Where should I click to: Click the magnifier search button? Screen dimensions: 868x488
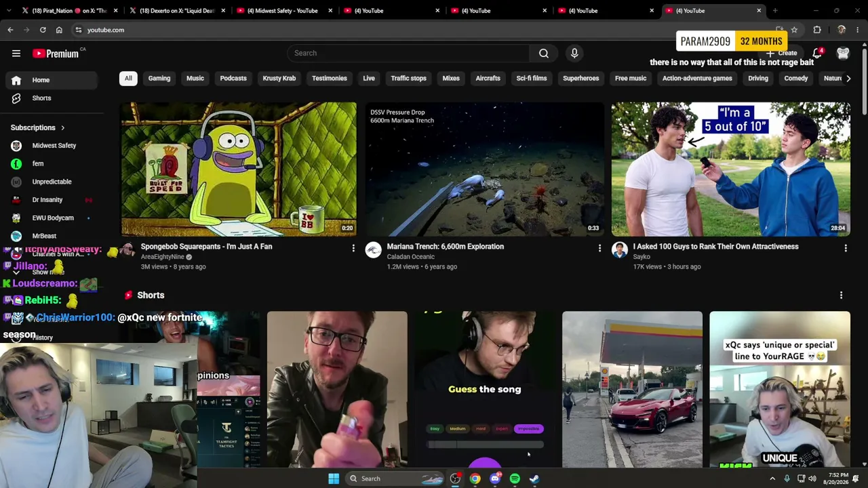pyautogui.click(x=544, y=54)
